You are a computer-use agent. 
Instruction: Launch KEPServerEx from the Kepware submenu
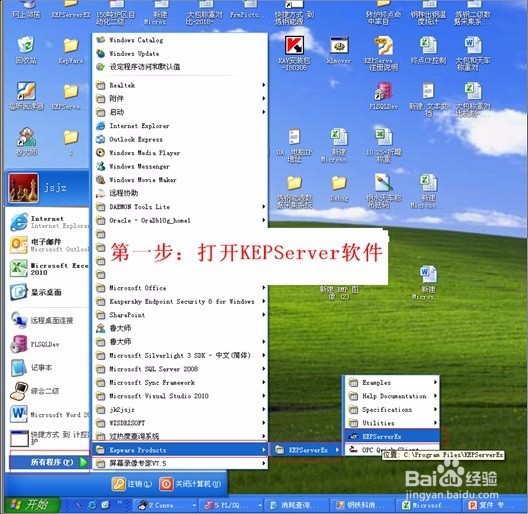(x=392, y=437)
